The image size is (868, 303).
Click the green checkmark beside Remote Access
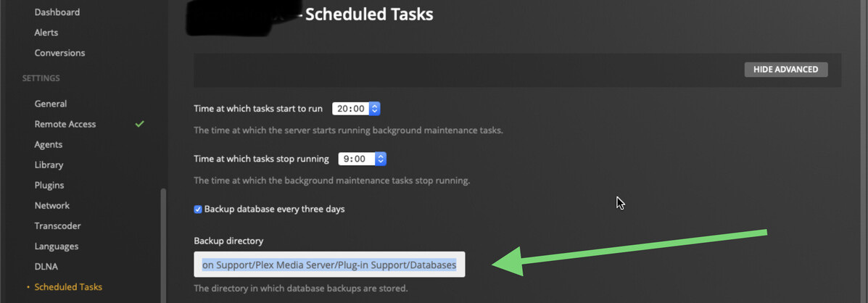(139, 124)
